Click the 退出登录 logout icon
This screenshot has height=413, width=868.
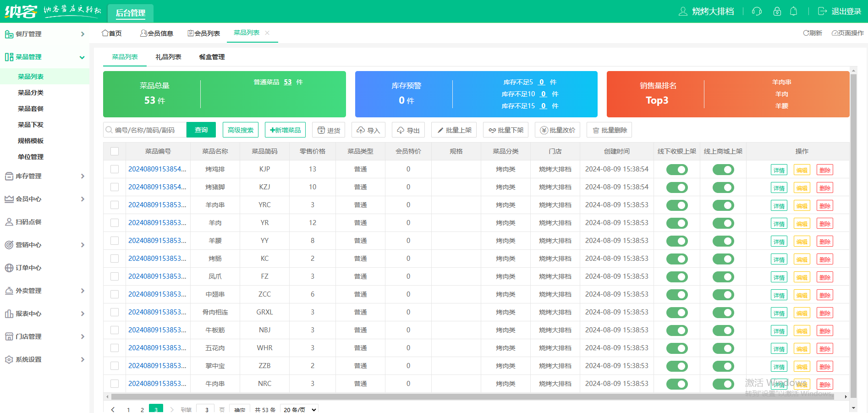coord(822,11)
